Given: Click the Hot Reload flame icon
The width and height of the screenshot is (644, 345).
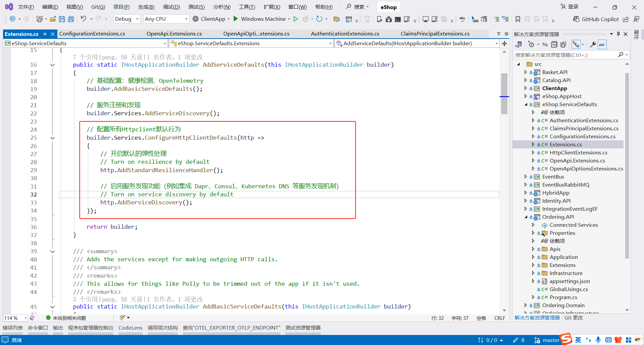Looking at the screenshot, I should click(x=305, y=19).
